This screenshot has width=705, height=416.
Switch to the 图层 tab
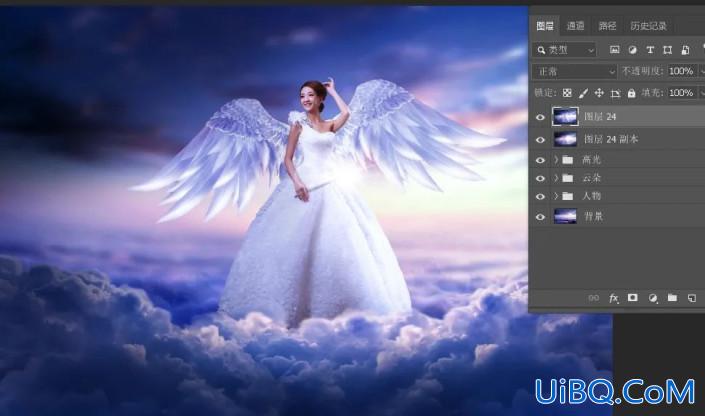pos(545,26)
